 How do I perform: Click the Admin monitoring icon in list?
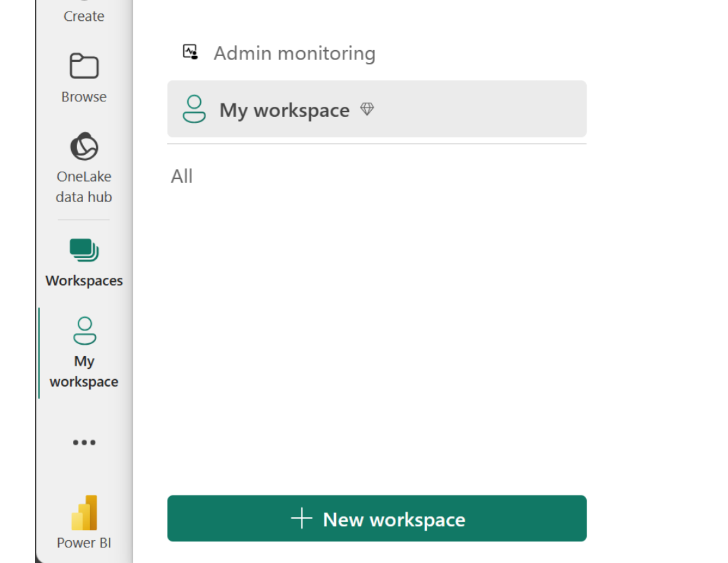pos(191,53)
